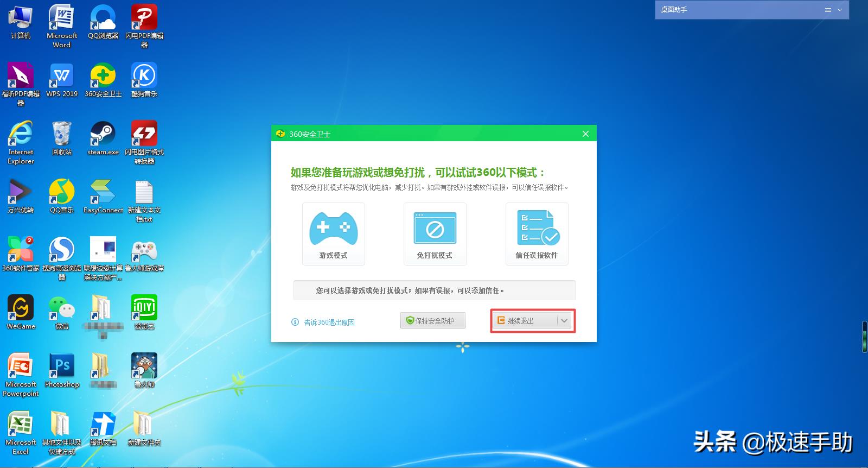Expand the 桌面助手 dropdown chevron
Image resolution: width=868 pixels, height=468 pixels.
(840, 10)
